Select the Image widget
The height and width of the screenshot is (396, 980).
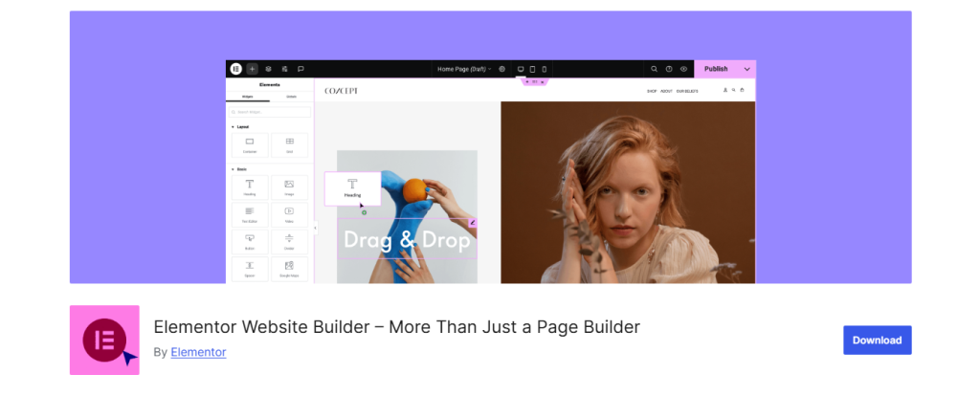point(289,187)
